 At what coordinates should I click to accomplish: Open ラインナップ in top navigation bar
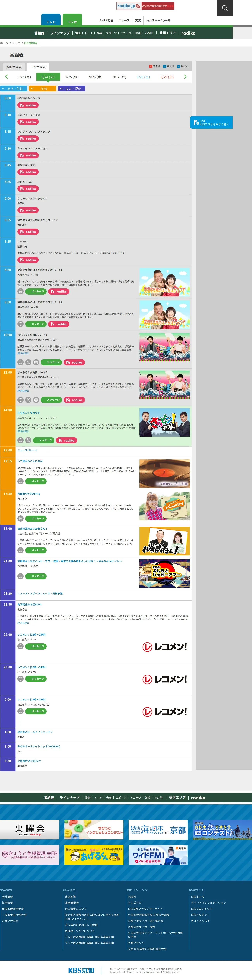pos(60,33)
